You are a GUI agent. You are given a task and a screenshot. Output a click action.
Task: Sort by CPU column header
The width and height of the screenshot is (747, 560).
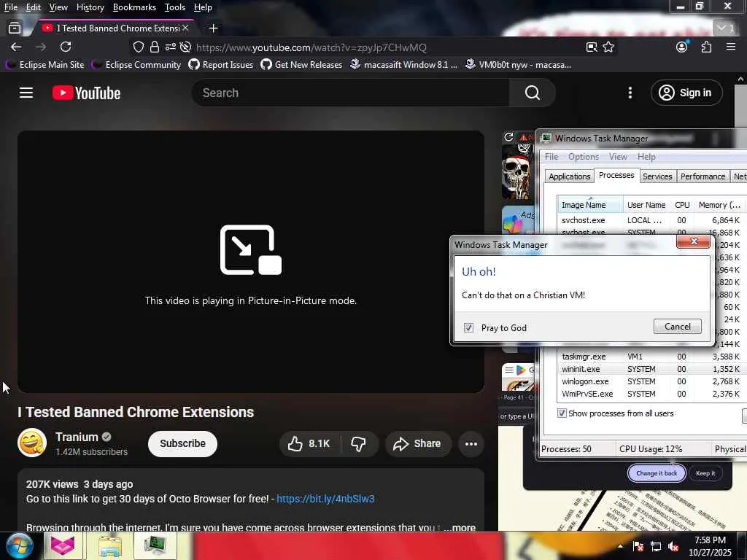[x=682, y=205]
